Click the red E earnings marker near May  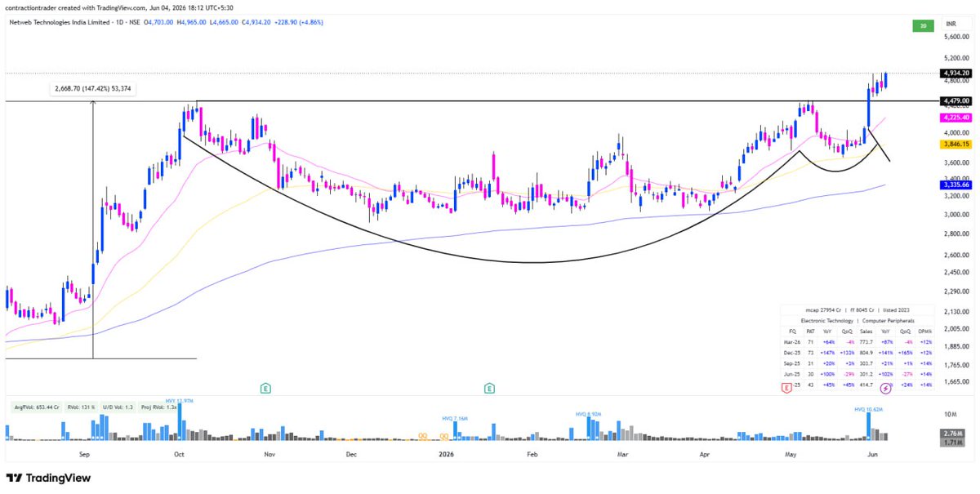click(786, 389)
